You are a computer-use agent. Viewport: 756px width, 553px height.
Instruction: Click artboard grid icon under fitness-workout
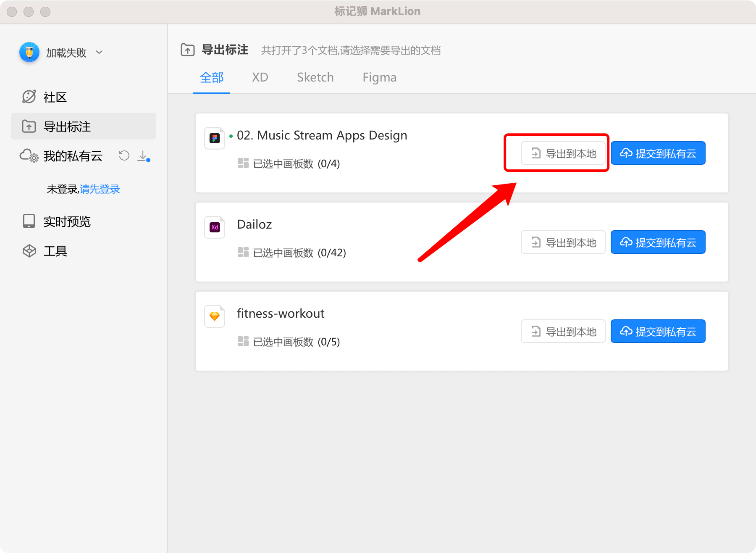click(x=243, y=341)
